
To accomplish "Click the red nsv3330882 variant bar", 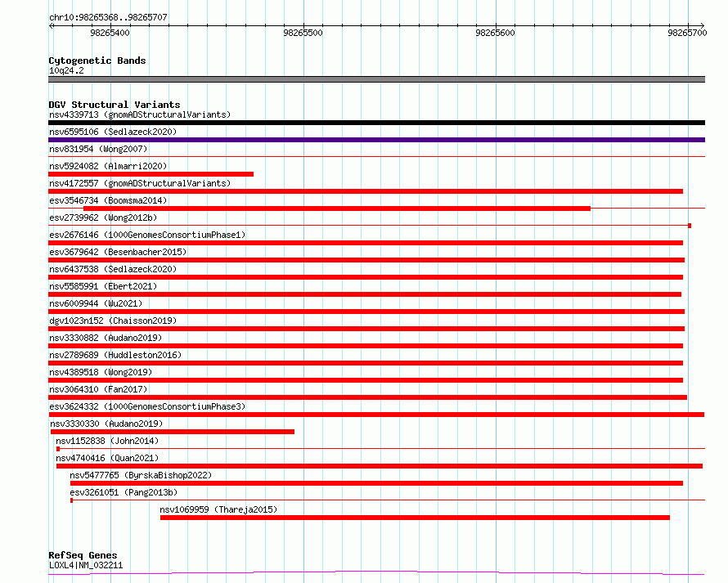I will coord(366,346).
